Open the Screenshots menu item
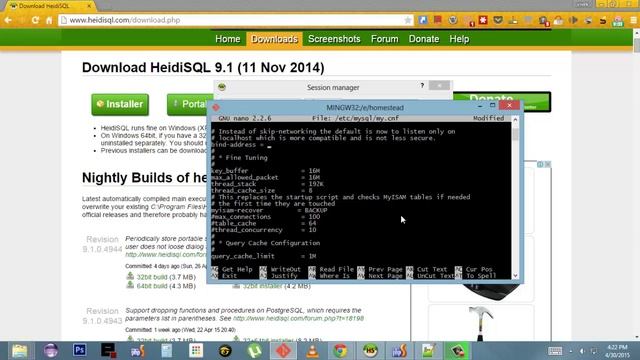The image size is (640, 360). [x=334, y=39]
